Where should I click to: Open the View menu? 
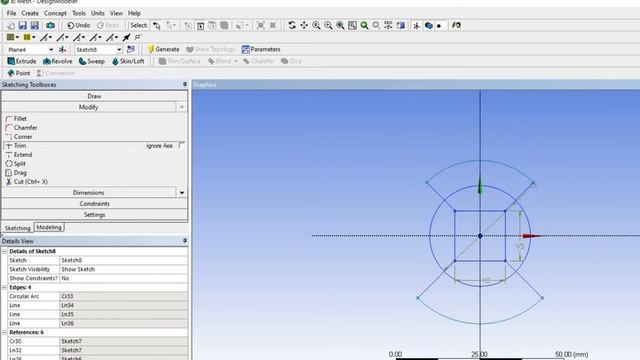coord(116,13)
